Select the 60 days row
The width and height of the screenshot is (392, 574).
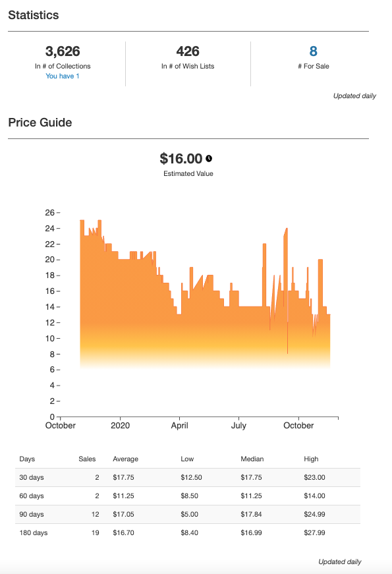(x=188, y=496)
